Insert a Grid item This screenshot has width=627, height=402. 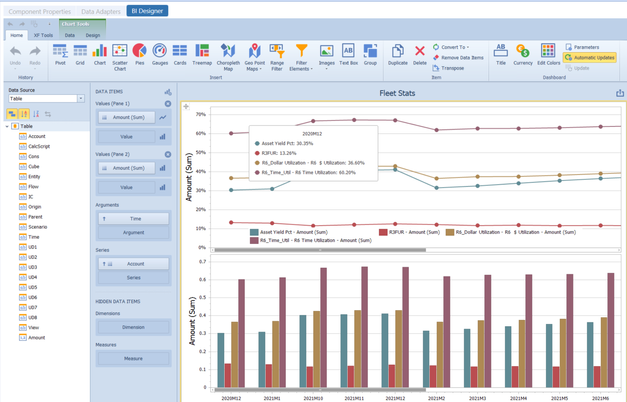pos(80,55)
